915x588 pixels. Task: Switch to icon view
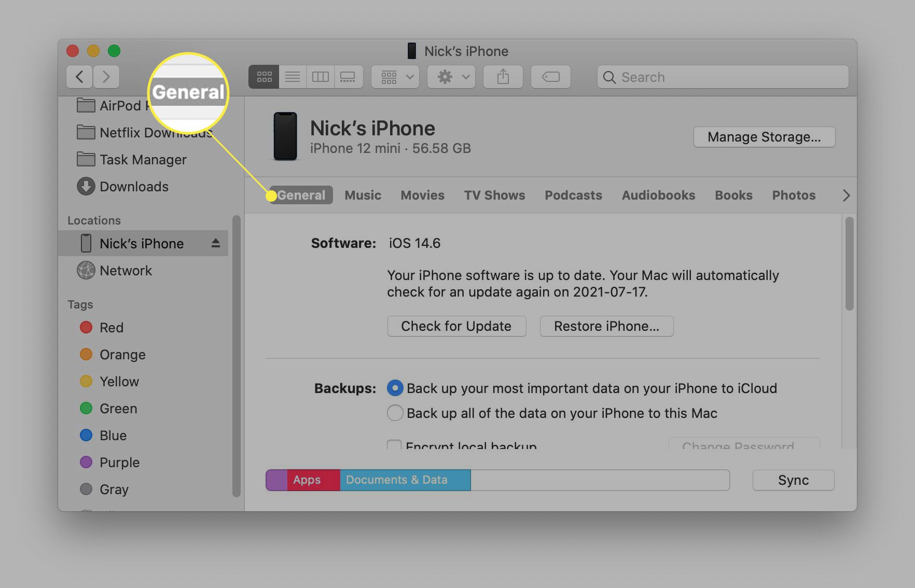click(264, 77)
